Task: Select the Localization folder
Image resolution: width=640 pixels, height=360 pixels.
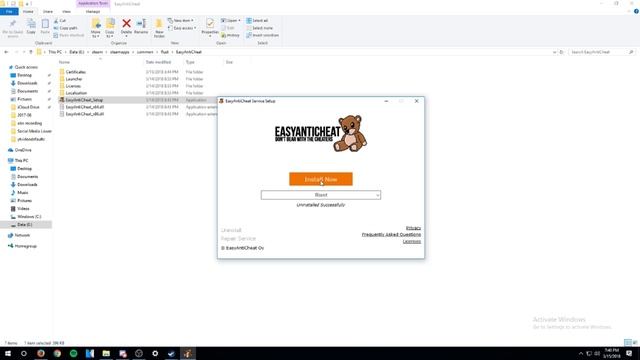Action: [x=76, y=93]
